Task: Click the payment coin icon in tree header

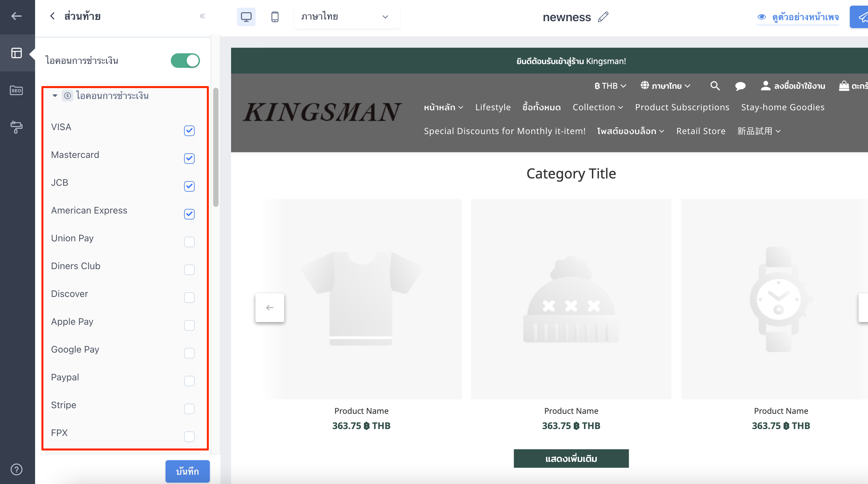Action: click(x=68, y=96)
